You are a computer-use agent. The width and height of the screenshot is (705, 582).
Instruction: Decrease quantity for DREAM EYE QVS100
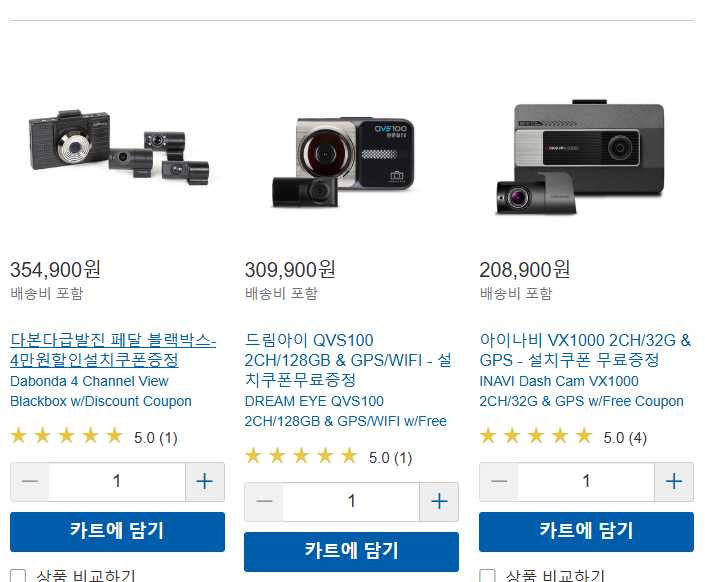[264, 502]
